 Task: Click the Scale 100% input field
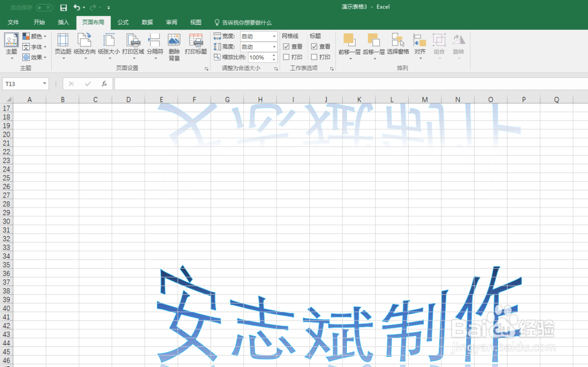(260, 58)
